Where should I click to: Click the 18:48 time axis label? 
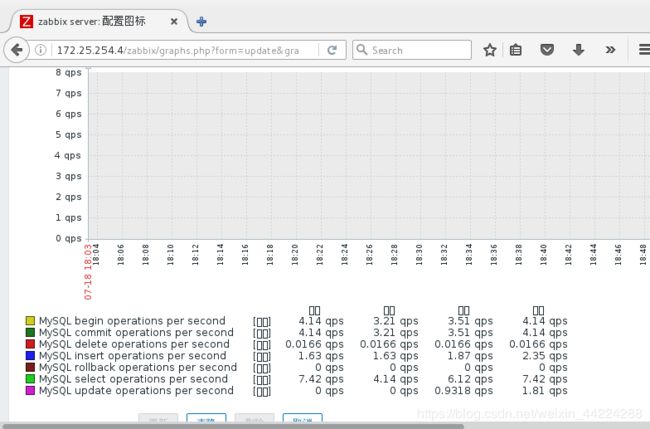click(643, 254)
